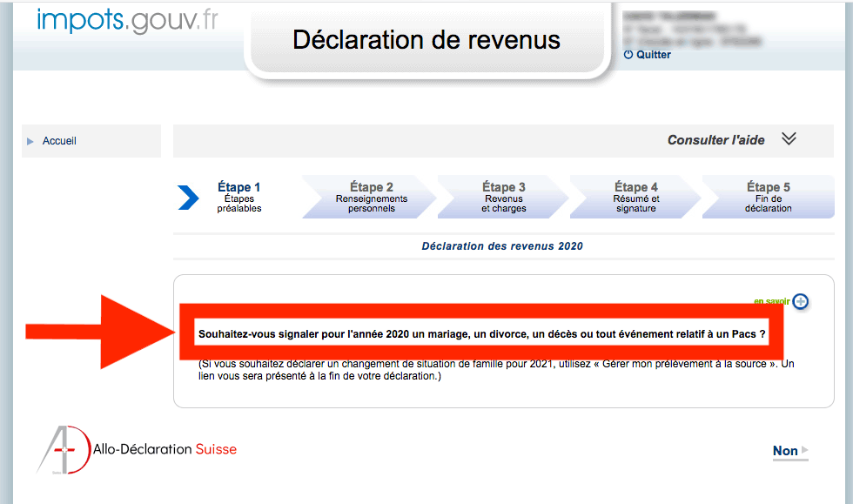
Task: Select Étape 1 Étapes préalables
Action: point(238,197)
